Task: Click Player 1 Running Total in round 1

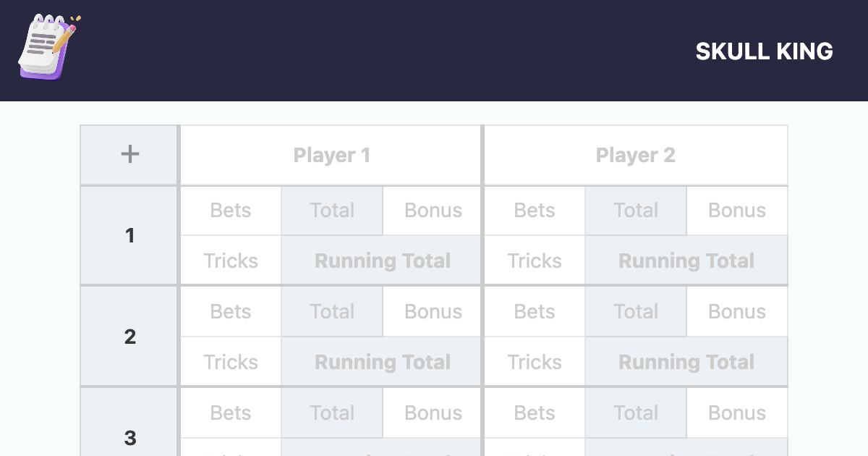Action: (382, 261)
